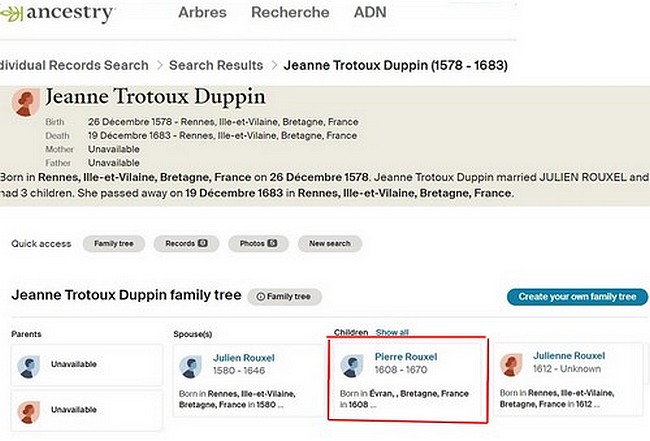Image resolution: width=650 pixels, height=441 pixels.
Task: Click the first unavailable parent avatar
Action: pos(29,365)
